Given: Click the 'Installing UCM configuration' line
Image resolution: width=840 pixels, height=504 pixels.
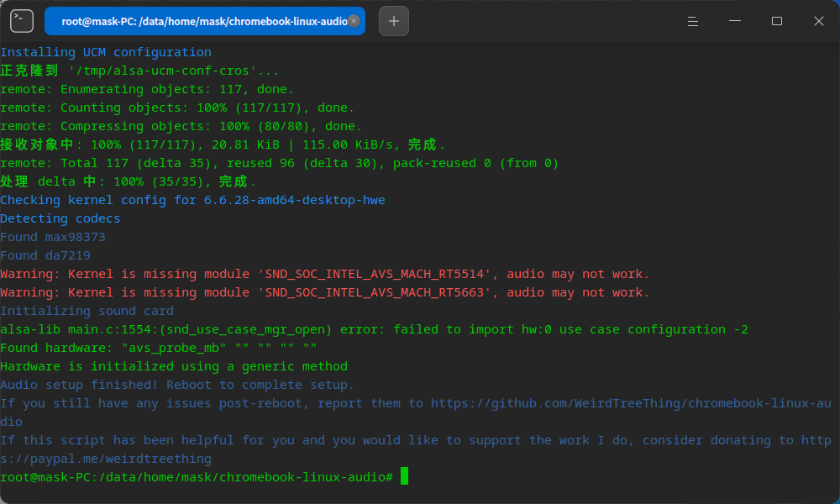Looking at the screenshot, I should [x=106, y=52].
